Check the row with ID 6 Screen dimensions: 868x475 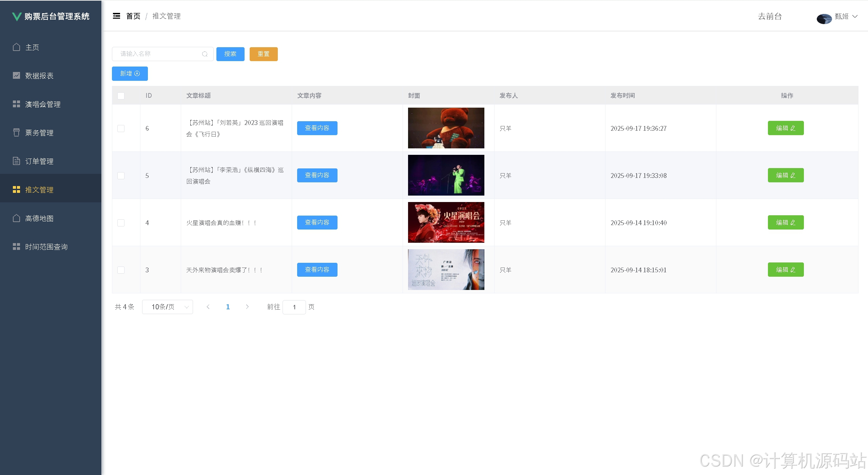(x=121, y=128)
